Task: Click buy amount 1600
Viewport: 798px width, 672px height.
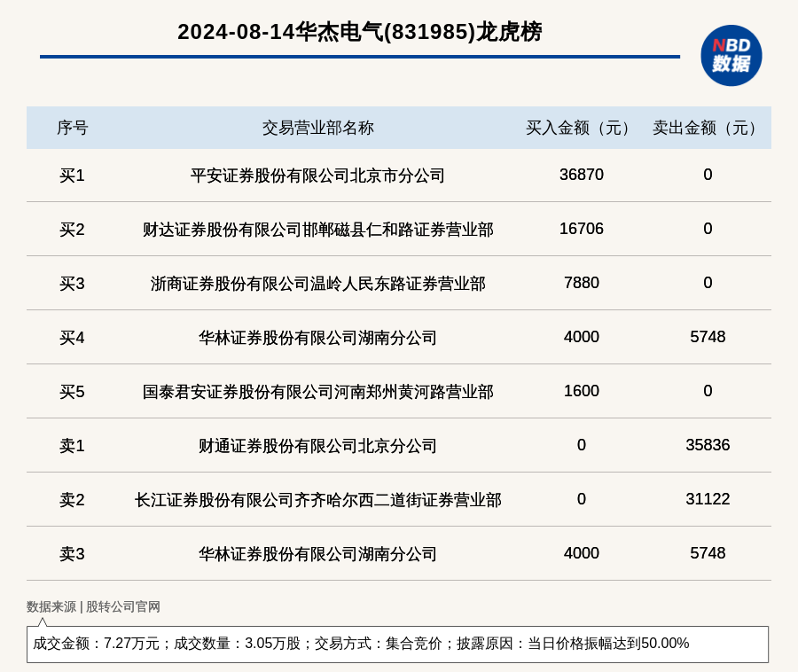Action: coord(581,391)
